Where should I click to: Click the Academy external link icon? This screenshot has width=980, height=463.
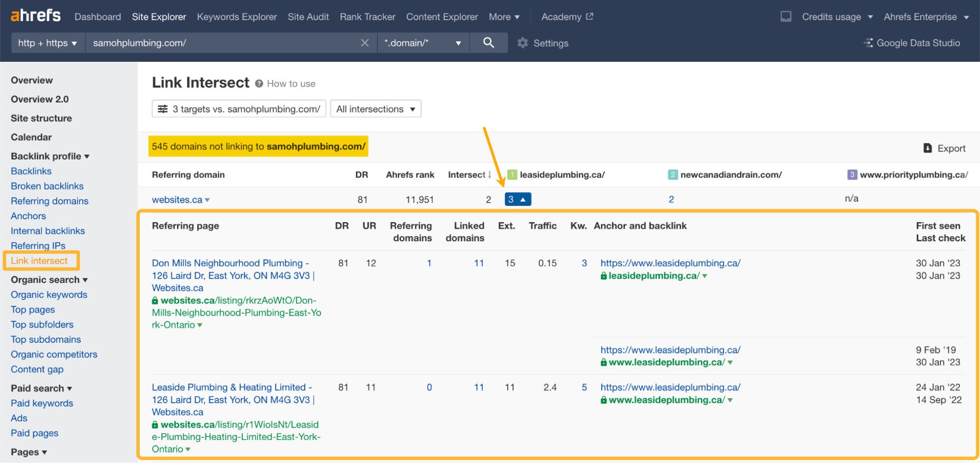click(x=590, y=17)
